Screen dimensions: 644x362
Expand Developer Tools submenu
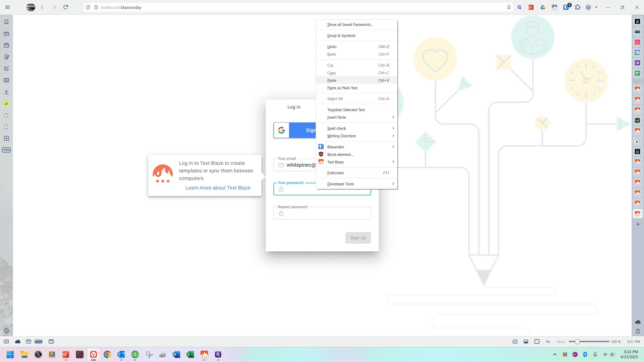pyautogui.click(x=356, y=184)
